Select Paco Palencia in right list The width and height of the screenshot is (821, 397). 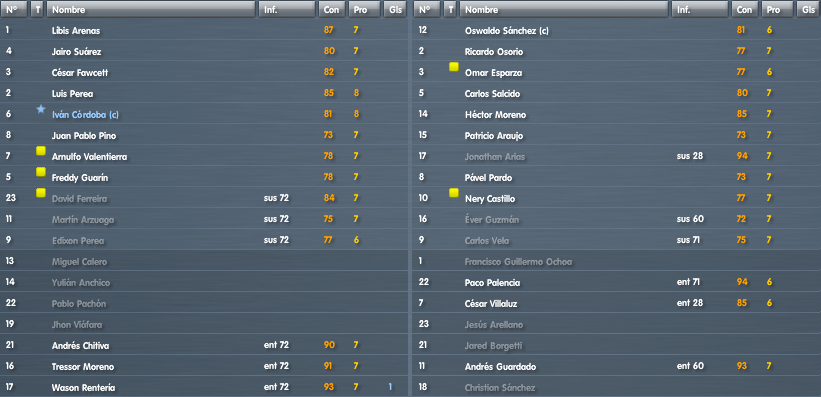coord(493,283)
